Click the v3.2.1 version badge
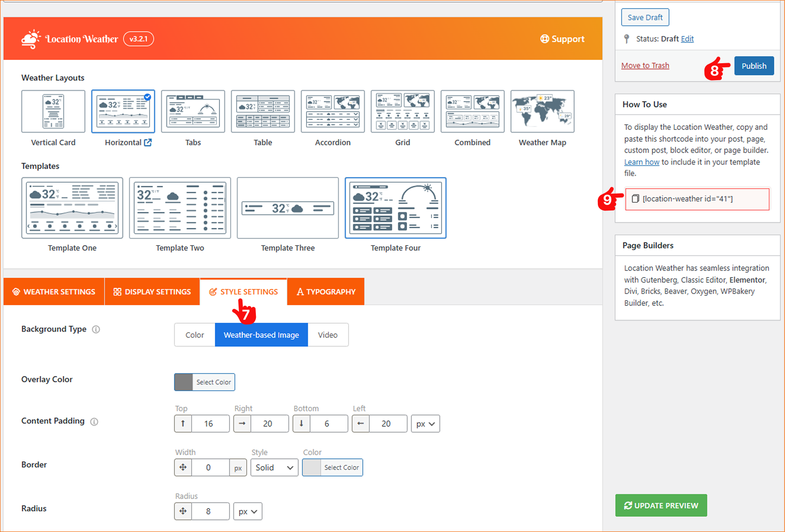This screenshot has width=785, height=532. [x=139, y=39]
